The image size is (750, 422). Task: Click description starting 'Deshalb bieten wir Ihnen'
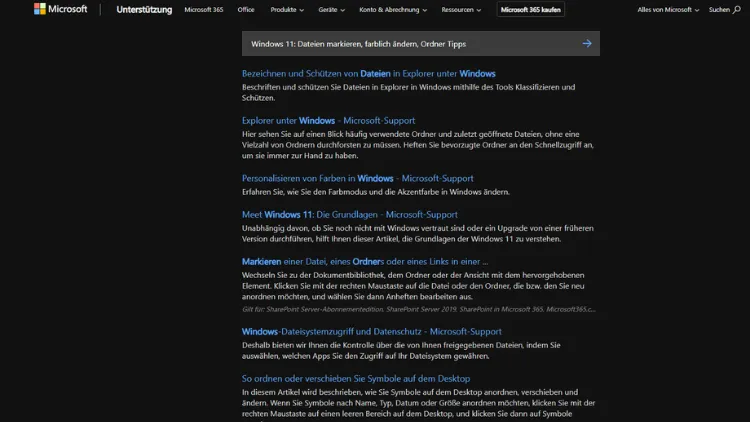click(x=401, y=350)
